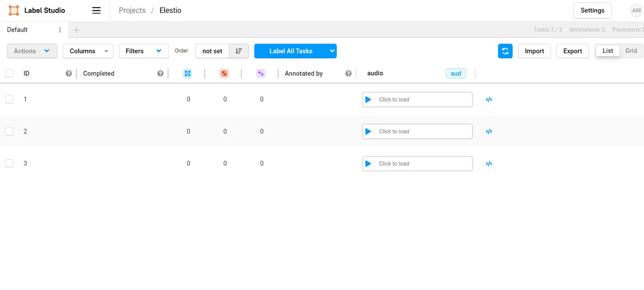Click the Import button
The width and height of the screenshot is (644, 290).
[534, 51]
